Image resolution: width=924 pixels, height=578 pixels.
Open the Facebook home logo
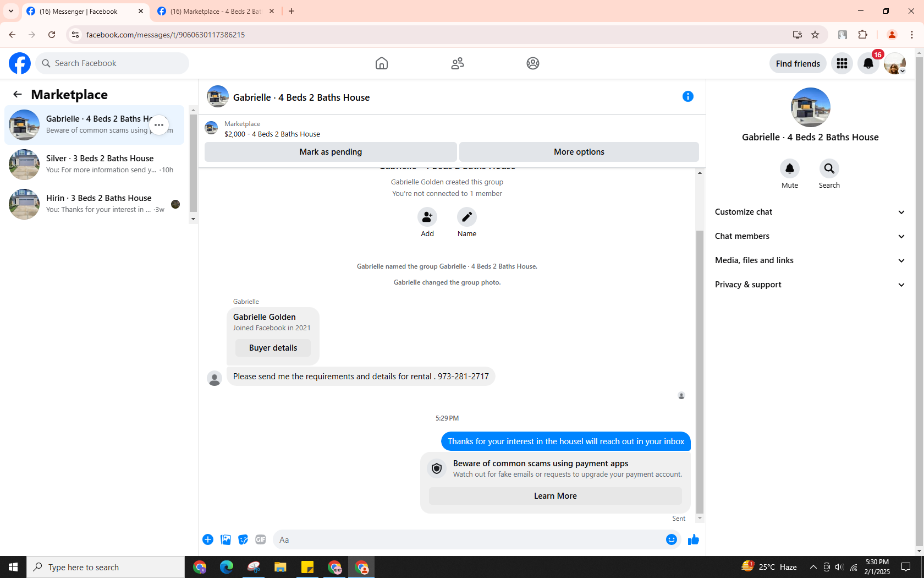20,63
